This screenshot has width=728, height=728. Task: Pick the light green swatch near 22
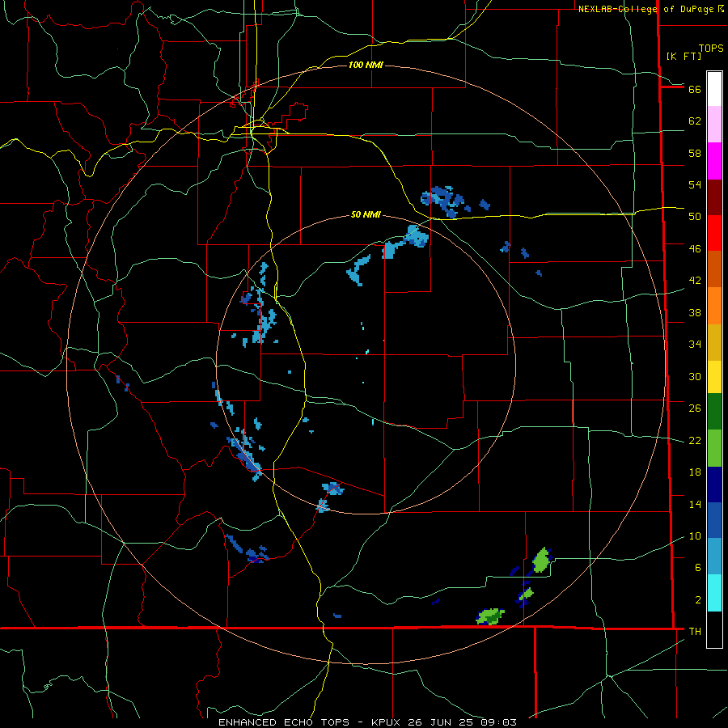pos(714,448)
